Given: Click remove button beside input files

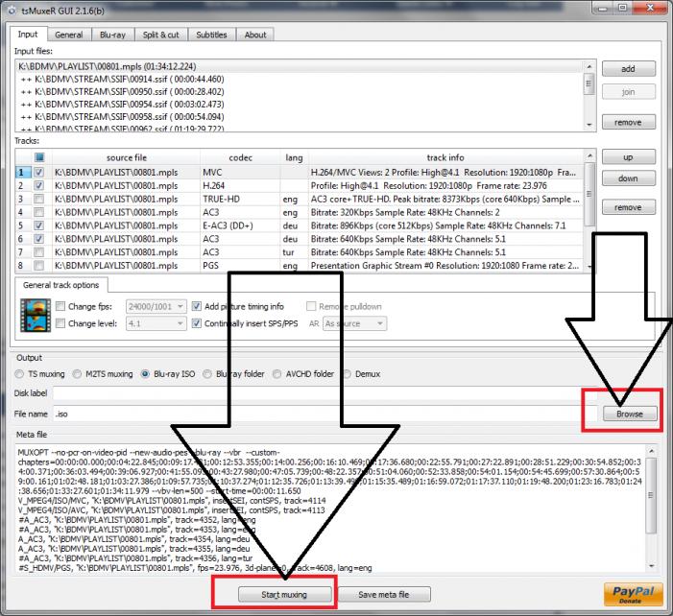Looking at the screenshot, I should pyautogui.click(x=629, y=122).
